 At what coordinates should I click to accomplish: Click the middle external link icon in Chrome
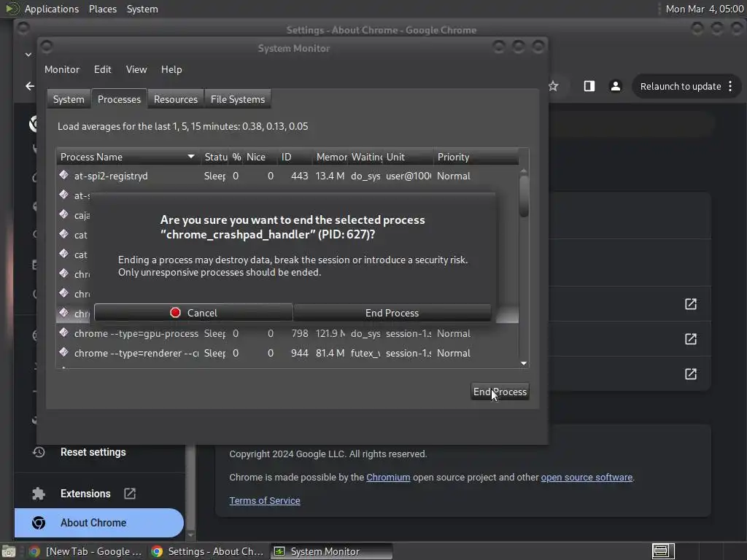pos(691,339)
